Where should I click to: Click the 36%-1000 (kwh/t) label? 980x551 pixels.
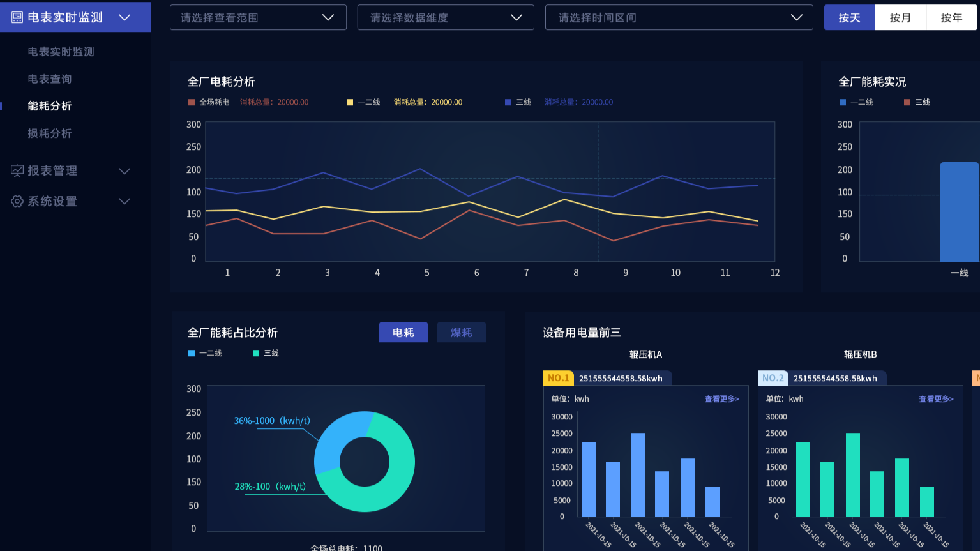[272, 421]
